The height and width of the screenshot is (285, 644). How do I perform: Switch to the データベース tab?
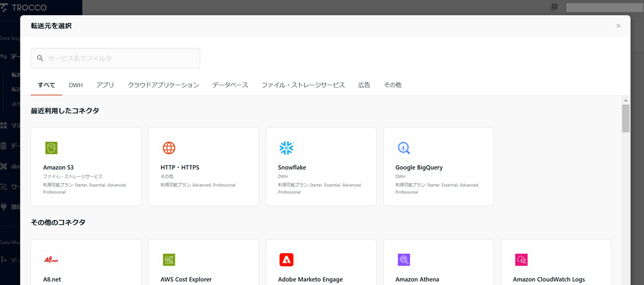pyautogui.click(x=230, y=85)
